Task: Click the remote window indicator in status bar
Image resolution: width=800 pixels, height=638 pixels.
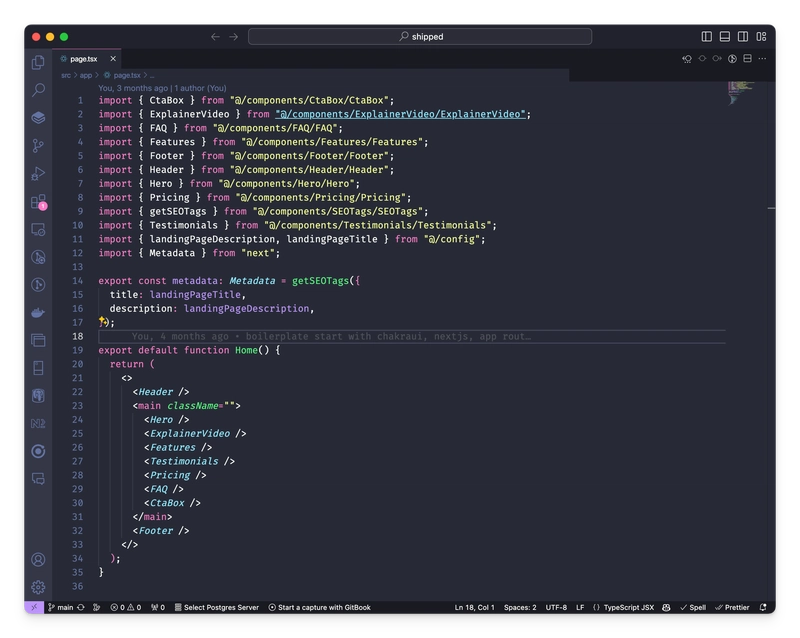Action: point(34,607)
